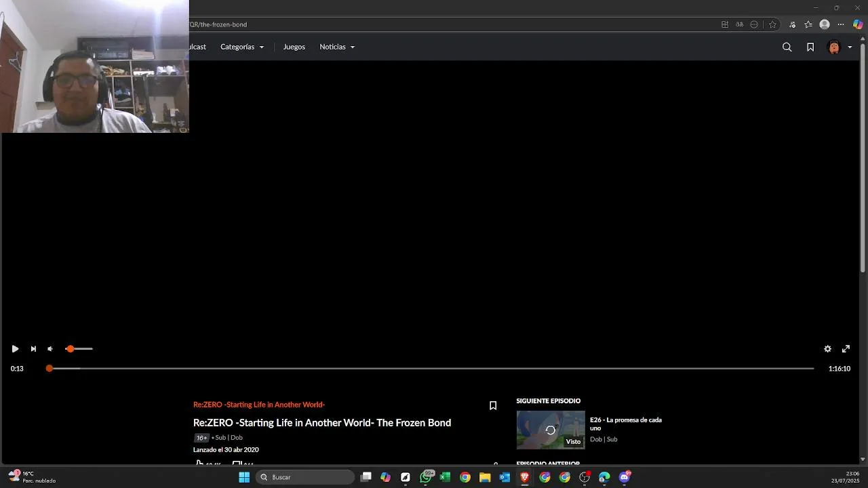The image size is (868, 488).
Task: Open Crunchyroll search
Action: (x=787, y=47)
